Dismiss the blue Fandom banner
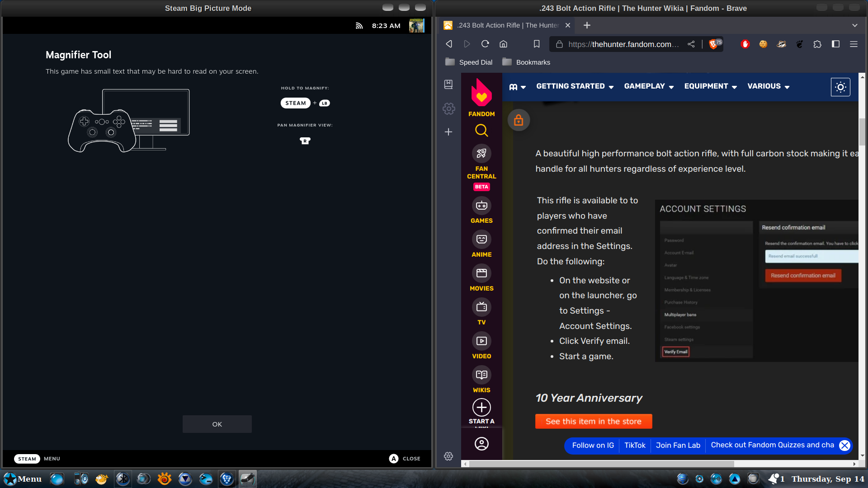This screenshot has width=868, height=488. (x=844, y=446)
